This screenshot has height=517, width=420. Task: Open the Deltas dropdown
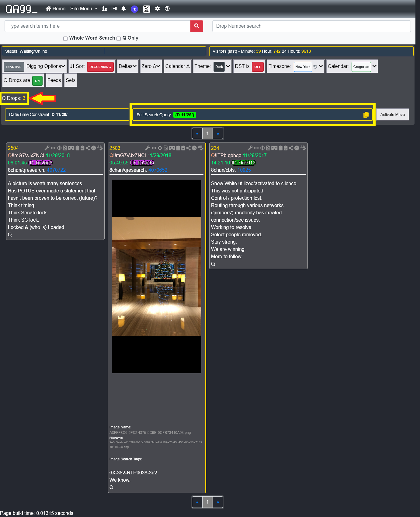[x=127, y=66]
